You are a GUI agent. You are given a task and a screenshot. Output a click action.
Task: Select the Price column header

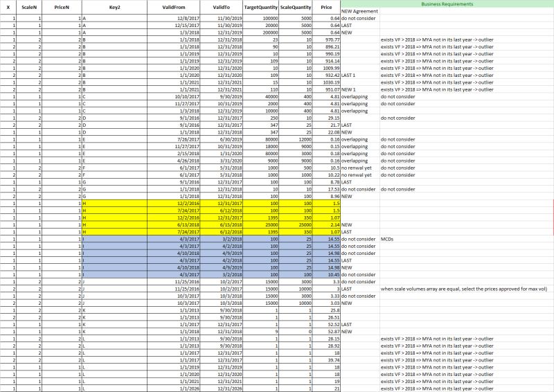pos(326,7)
